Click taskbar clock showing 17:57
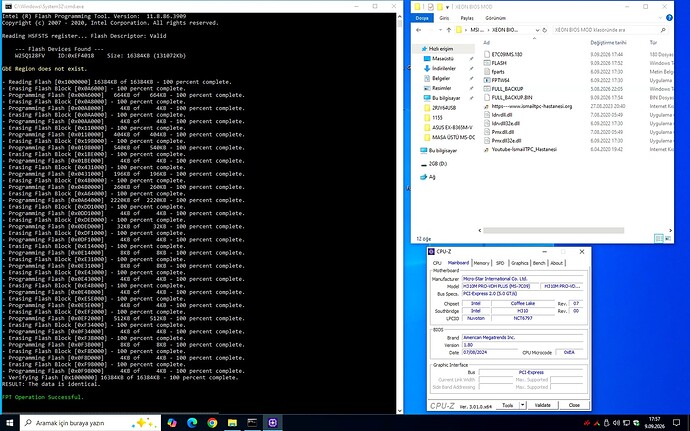Image resolution: width=690 pixels, height=431 pixels. 654,423
